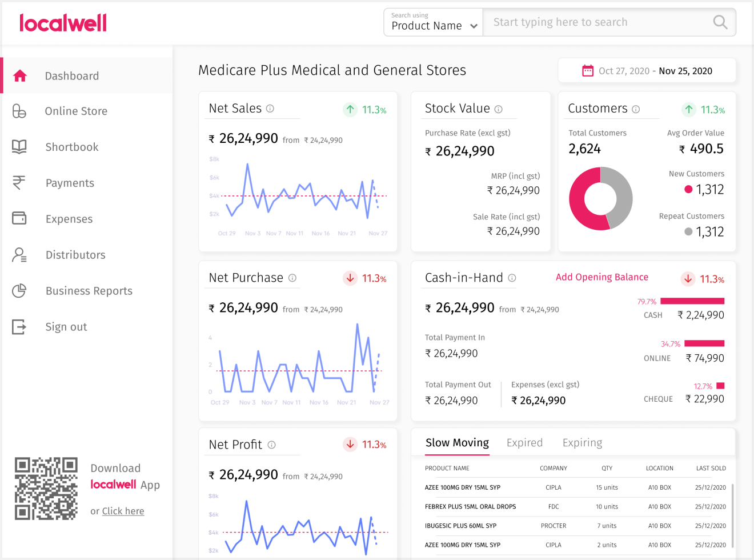
Task: Click the Business Reports pie chart icon
Action: click(x=19, y=291)
